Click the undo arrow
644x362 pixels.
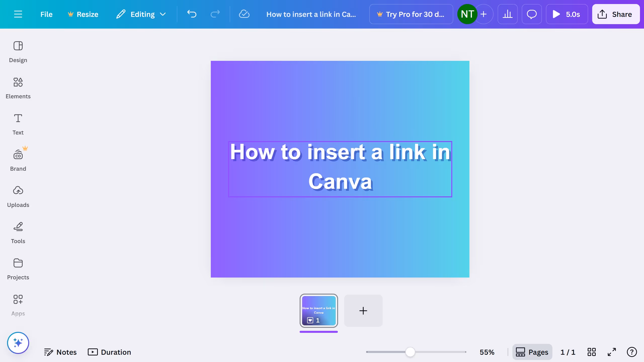[x=192, y=14]
